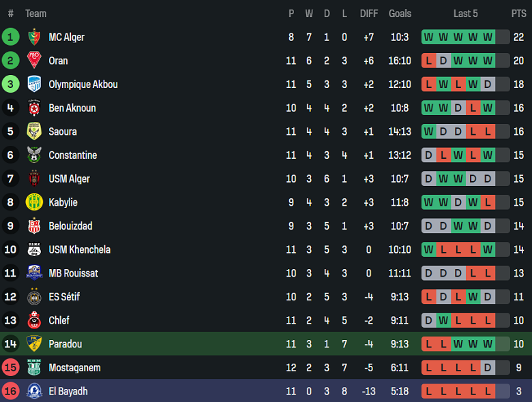Open the USM Alger team name link

tap(69, 179)
